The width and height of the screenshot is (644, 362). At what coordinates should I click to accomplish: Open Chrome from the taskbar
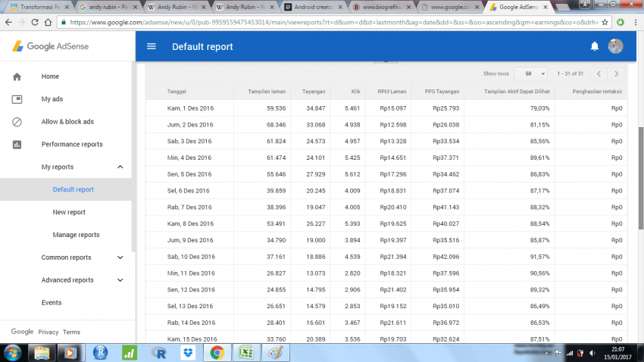(217, 353)
